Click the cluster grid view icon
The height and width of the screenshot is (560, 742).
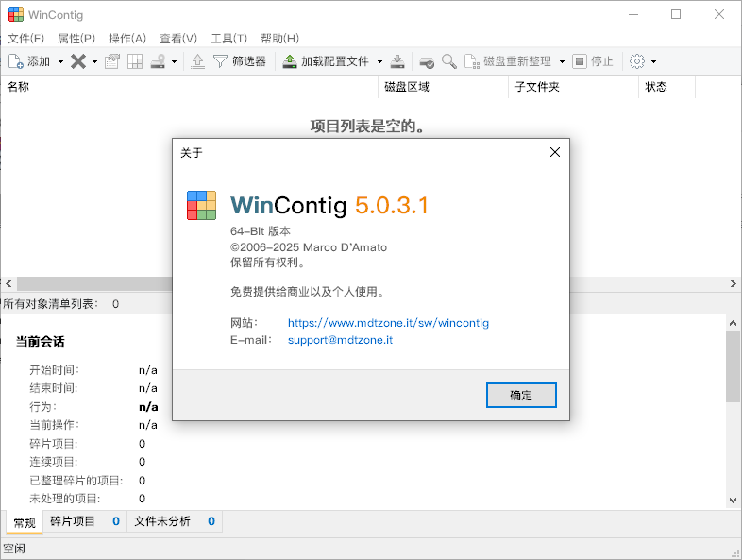135,61
